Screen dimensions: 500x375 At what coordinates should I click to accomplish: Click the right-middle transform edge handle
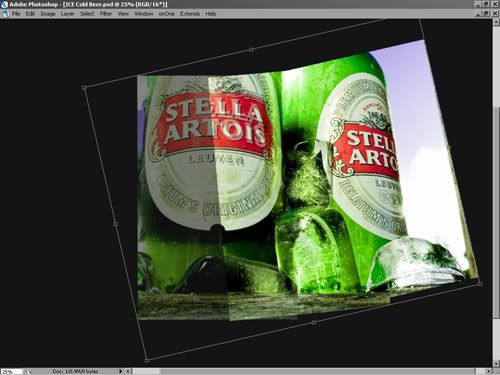click(449, 148)
